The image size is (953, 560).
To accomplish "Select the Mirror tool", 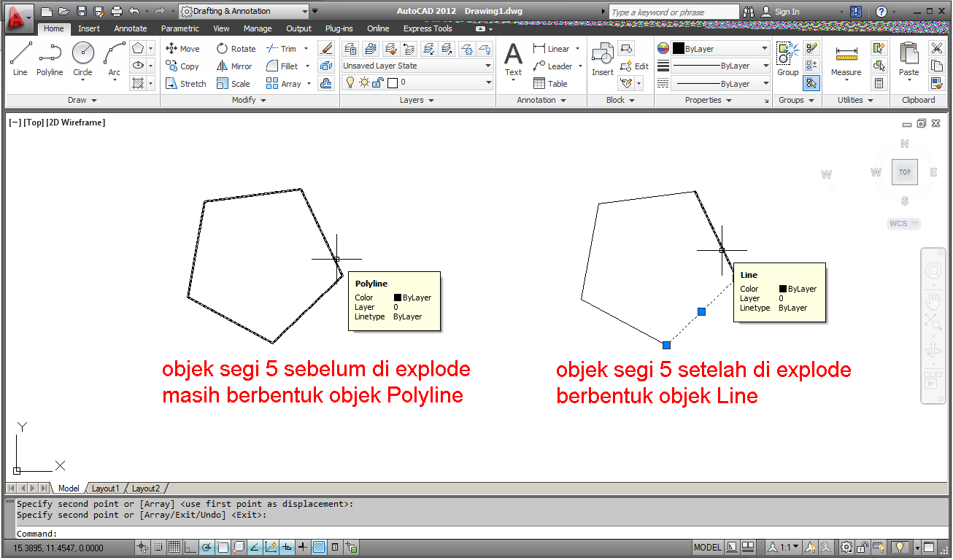I will pyautogui.click(x=234, y=66).
